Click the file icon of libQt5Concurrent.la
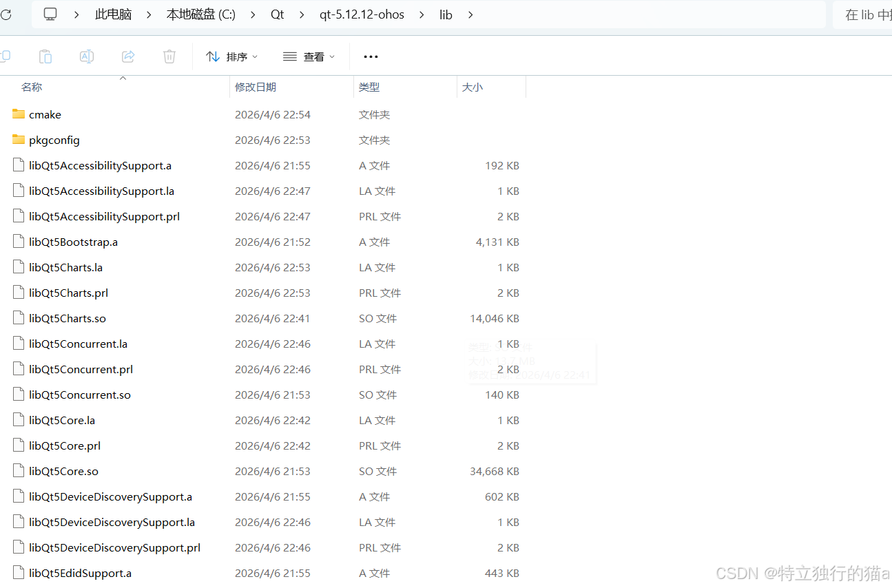Screen dimensions: 892x588 19,344
